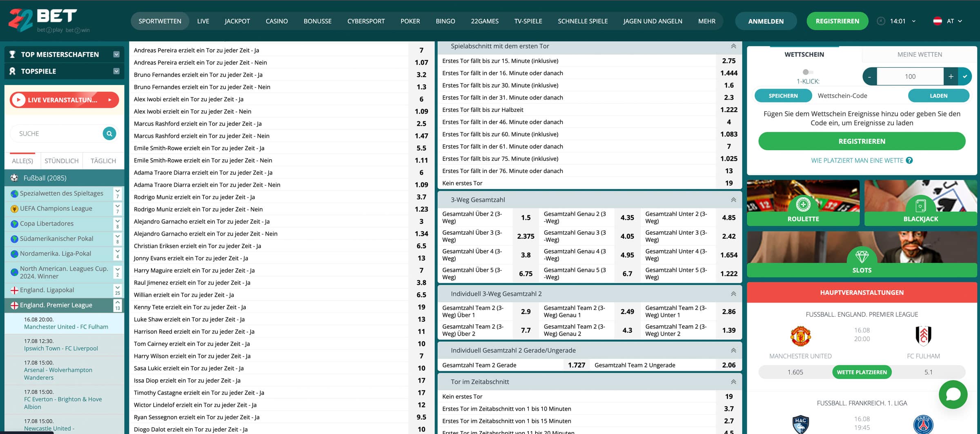Open the live chat bubble
This screenshot has height=434, width=980.
tap(953, 394)
